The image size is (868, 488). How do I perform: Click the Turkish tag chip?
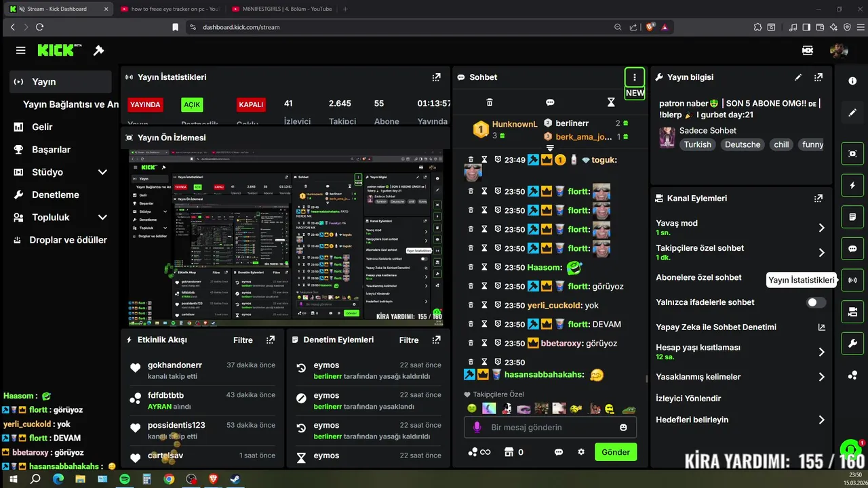pos(698,144)
